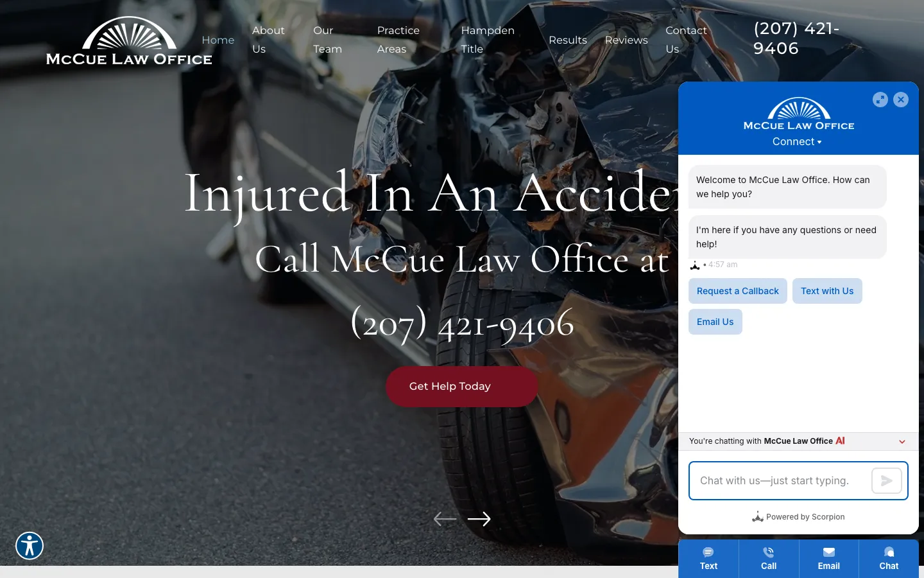Viewport: 924px width, 578px height.
Task: Click the Chat icon in bottom bar
Action: [x=889, y=559]
